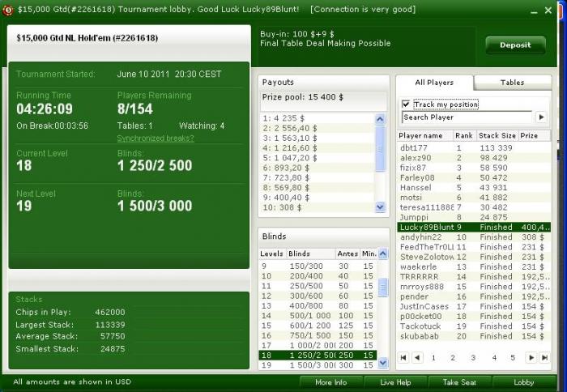Minimize the tournament lobby window
Screen dimensions: 567x392
[534, 11]
